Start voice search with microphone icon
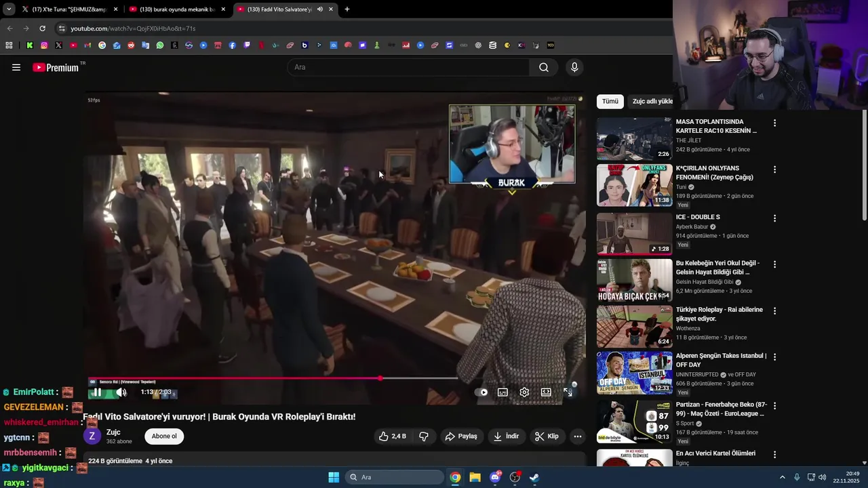868x488 pixels. [574, 67]
